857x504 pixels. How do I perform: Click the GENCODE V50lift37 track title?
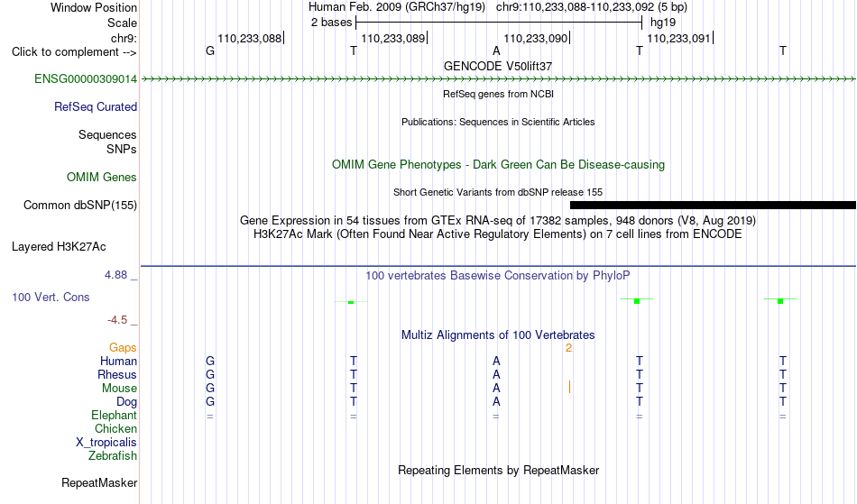498,66
